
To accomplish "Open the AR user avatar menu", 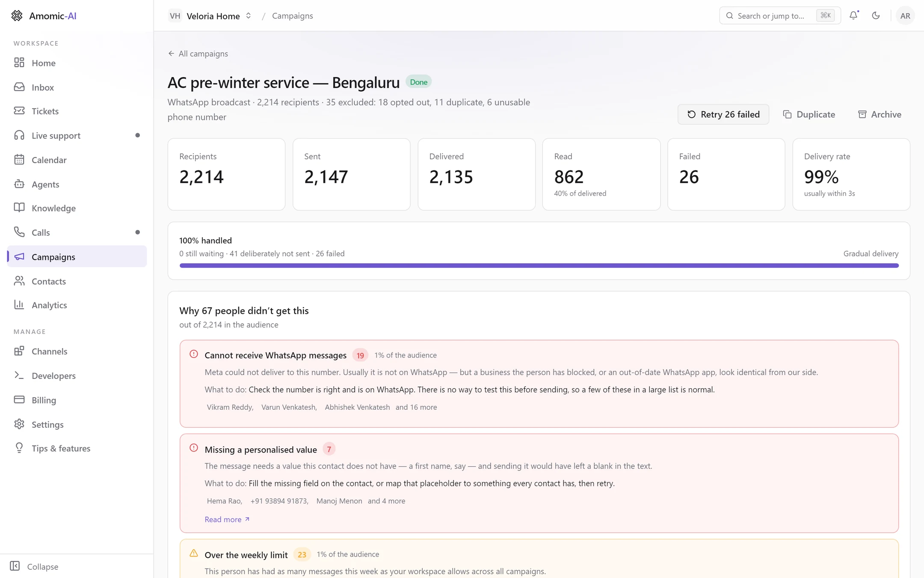I will (905, 15).
